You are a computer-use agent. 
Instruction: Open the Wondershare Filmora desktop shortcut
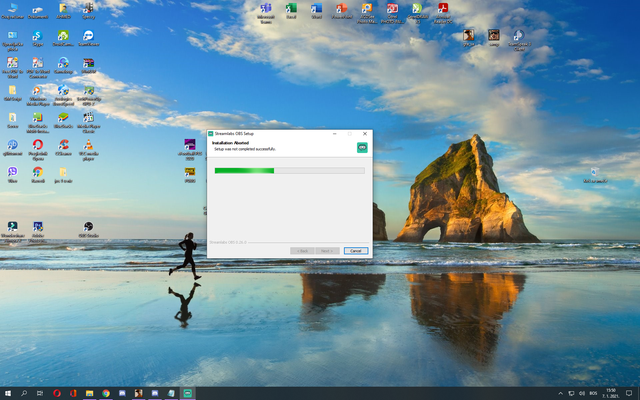pyautogui.click(x=13, y=232)
